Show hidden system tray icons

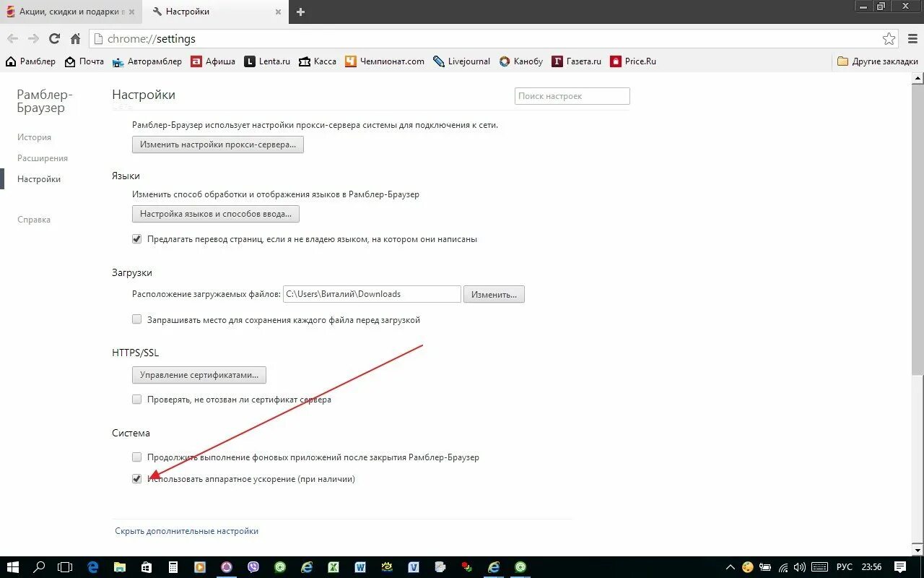(x=731, y=567)
